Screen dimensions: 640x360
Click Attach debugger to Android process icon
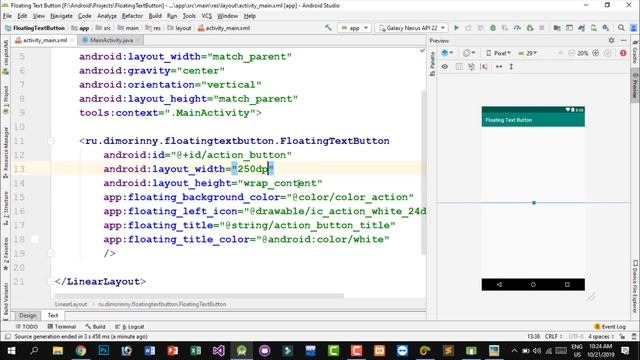click(x=530, y=28)
